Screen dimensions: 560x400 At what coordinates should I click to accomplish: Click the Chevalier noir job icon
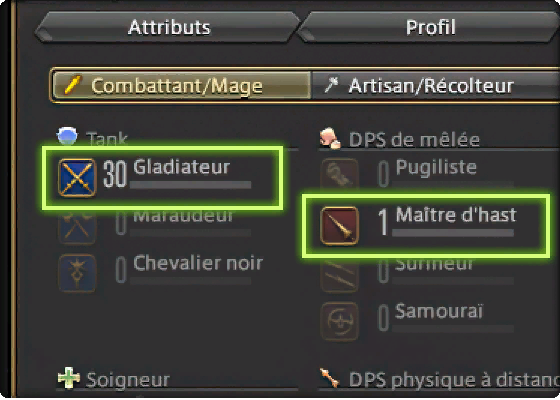coord(77,273)
